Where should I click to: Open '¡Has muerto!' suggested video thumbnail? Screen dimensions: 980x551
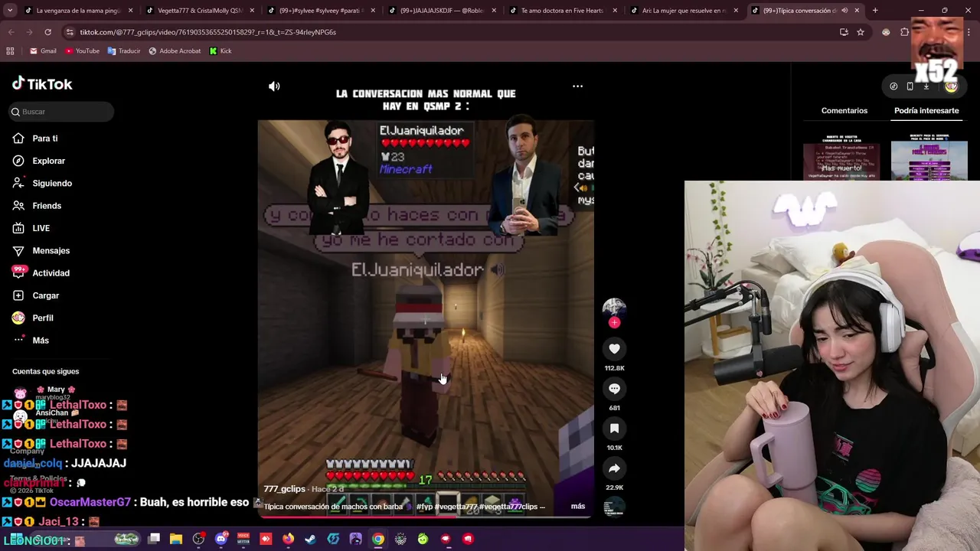pos(841,157)
